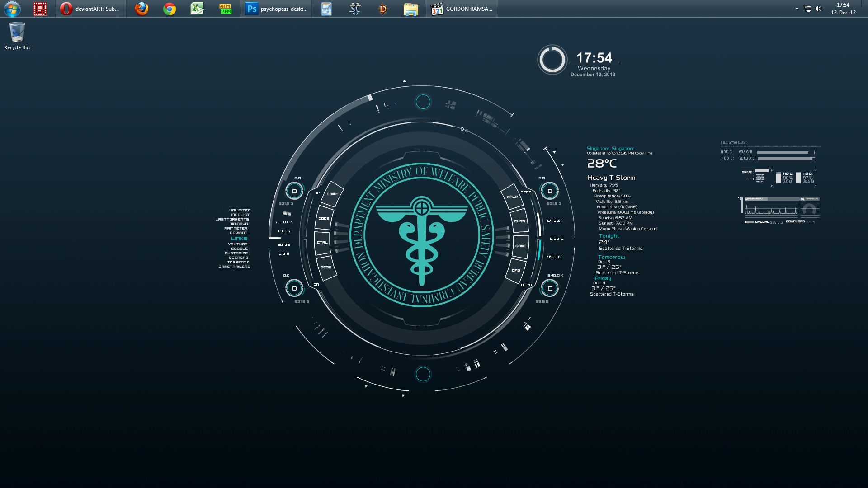Open the DOCS launcher button
Screen dimensions: 868x488
tap(324, 218)
